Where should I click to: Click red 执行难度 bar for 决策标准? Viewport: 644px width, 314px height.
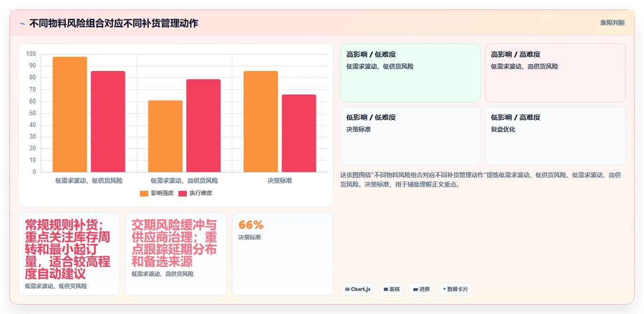299,133
